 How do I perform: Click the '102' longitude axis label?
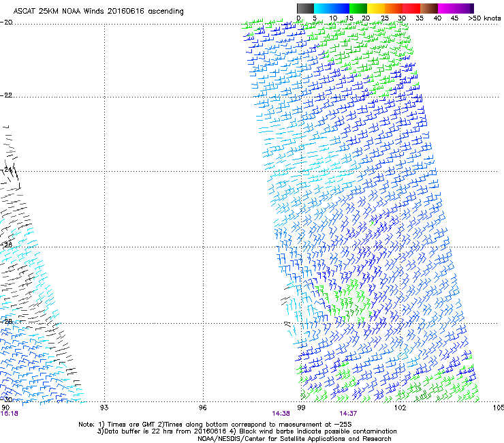(400, 408)
